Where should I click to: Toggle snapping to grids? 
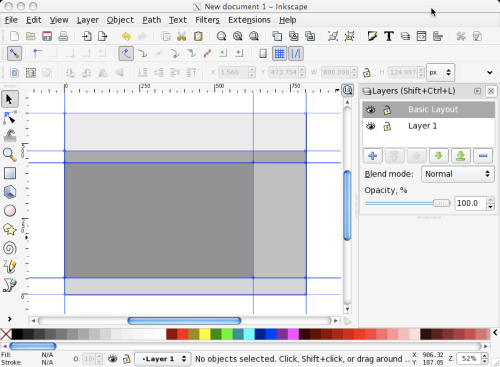click(x=279, y=54)
